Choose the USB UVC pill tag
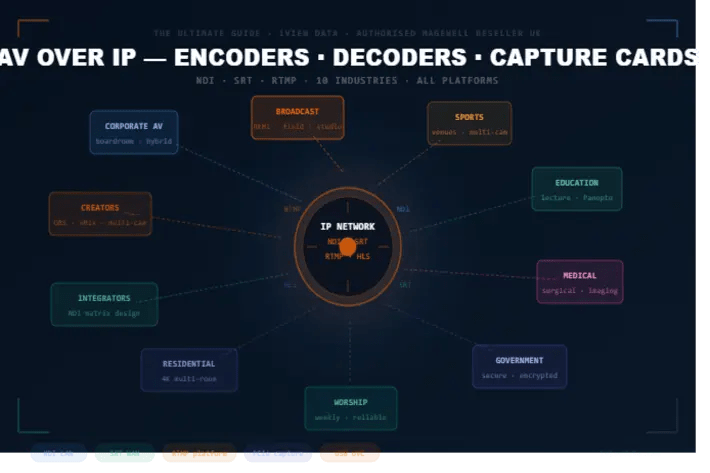710x473 pixels. [350, 453]
